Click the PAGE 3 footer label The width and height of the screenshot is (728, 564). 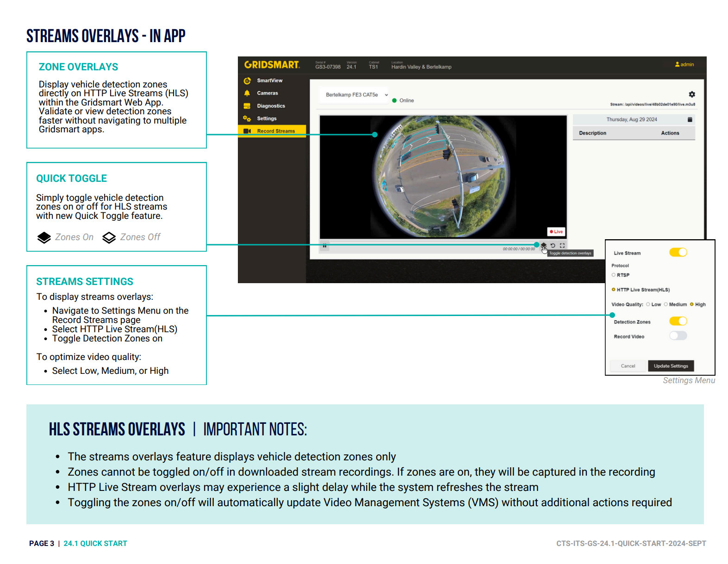[42, 544]
